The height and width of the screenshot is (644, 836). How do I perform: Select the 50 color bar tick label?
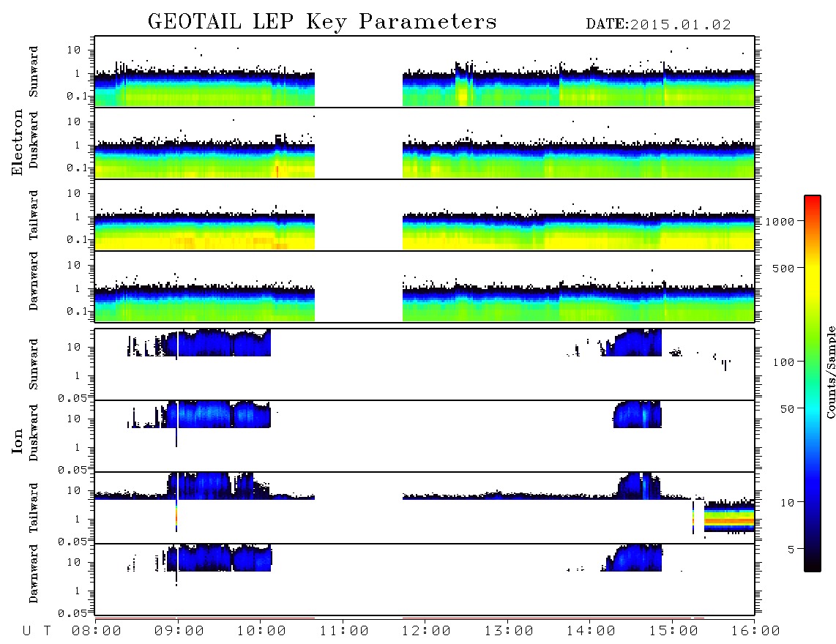[x=787, y=409]
